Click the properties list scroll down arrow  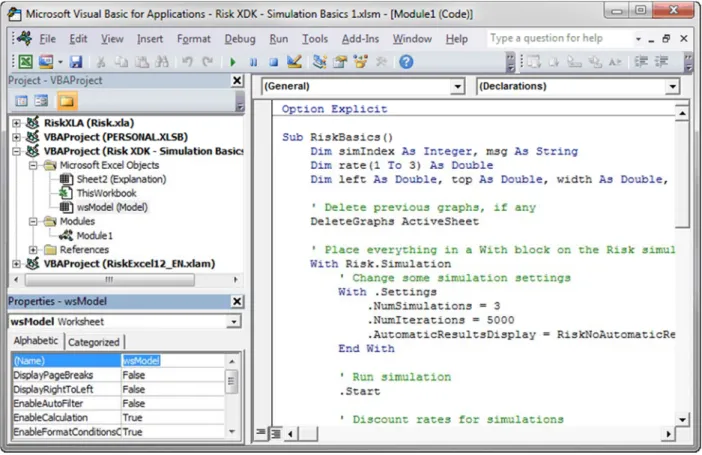click(x=232, y=432)
